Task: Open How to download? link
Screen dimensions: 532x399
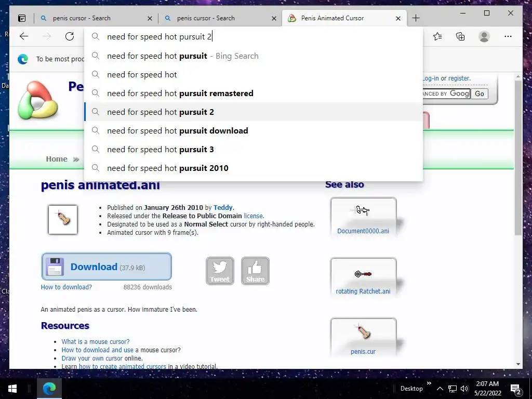Action: coord(66,287)
